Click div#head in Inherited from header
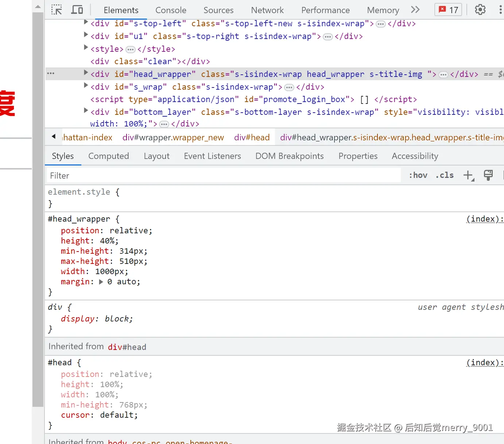This screenshot has width=504, height=444. [x=127, y=347]
